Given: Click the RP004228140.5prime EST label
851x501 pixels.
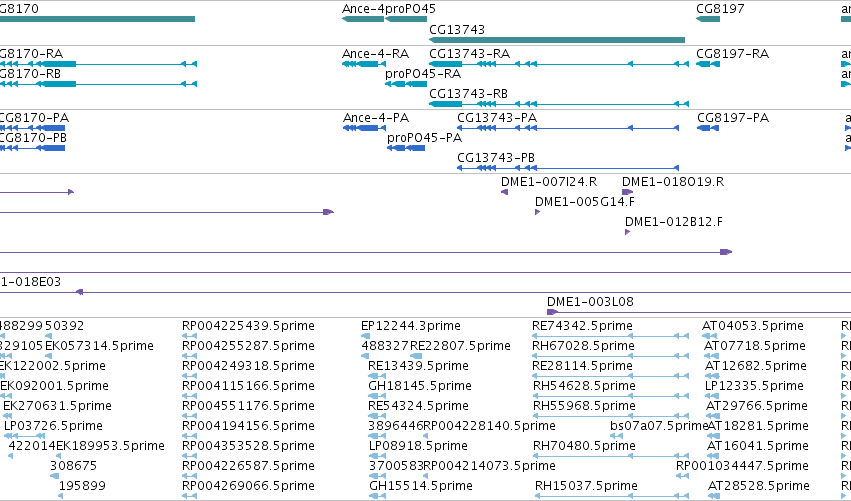Looking at the screenshot, I should (x=489, y=426).
